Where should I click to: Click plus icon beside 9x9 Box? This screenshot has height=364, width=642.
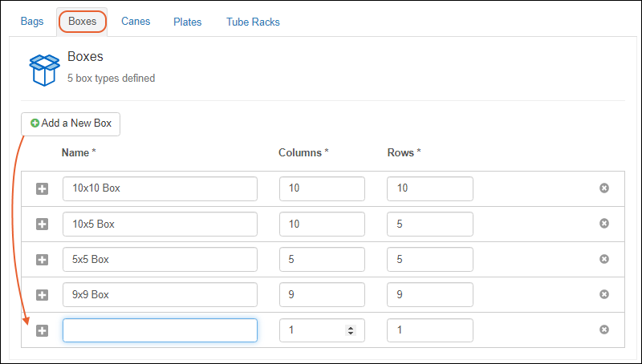coord(43,295)
